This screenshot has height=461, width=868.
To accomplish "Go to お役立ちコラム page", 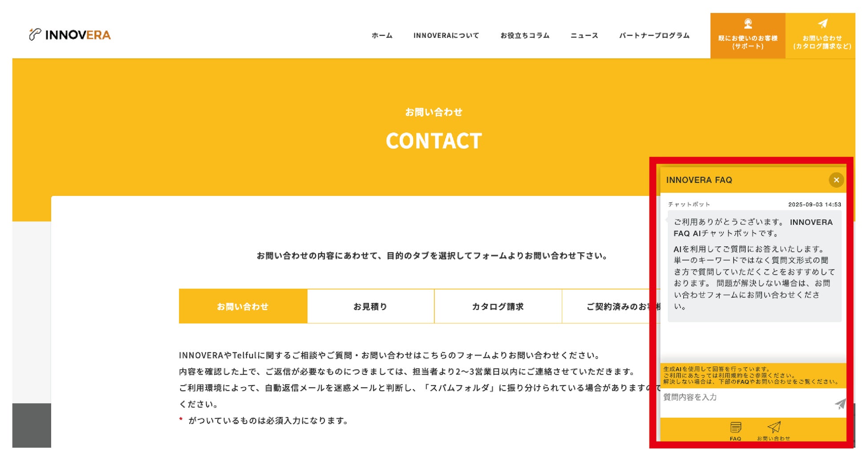I will (525, 36).
